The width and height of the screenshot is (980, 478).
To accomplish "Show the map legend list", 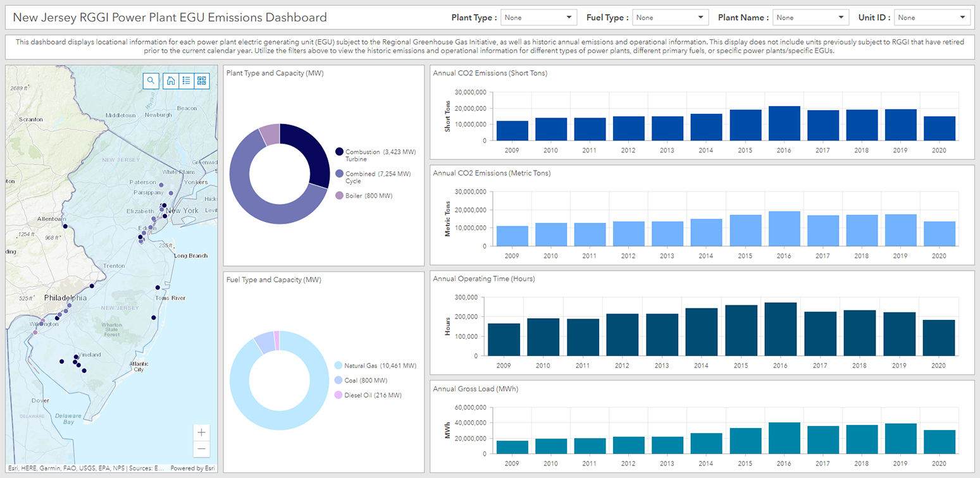I will tap(186, 80).
